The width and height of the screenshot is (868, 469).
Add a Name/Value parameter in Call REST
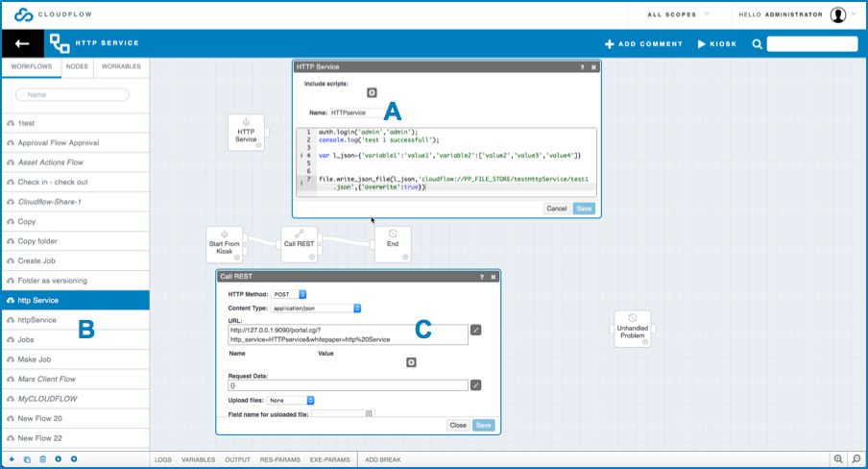411,362
